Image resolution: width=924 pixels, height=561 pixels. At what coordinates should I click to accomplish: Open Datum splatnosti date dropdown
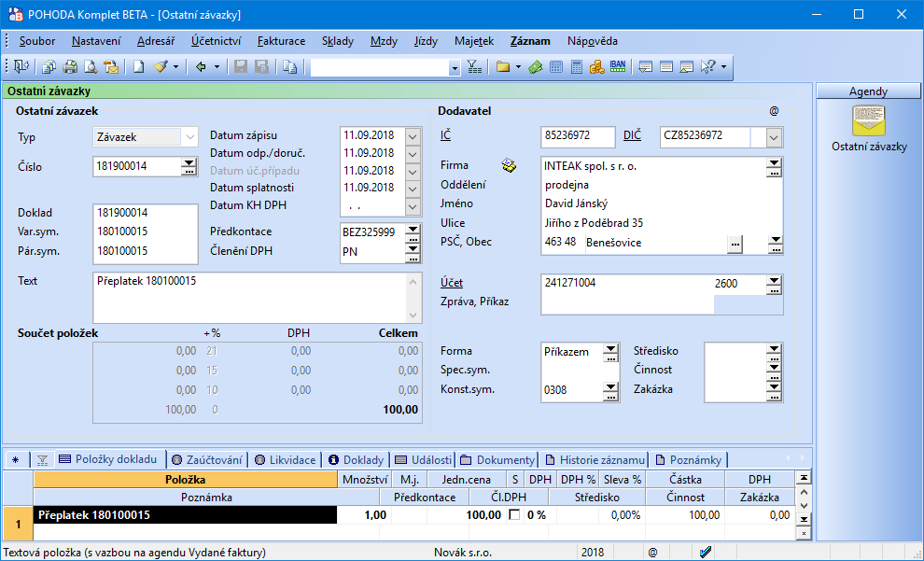413,189
